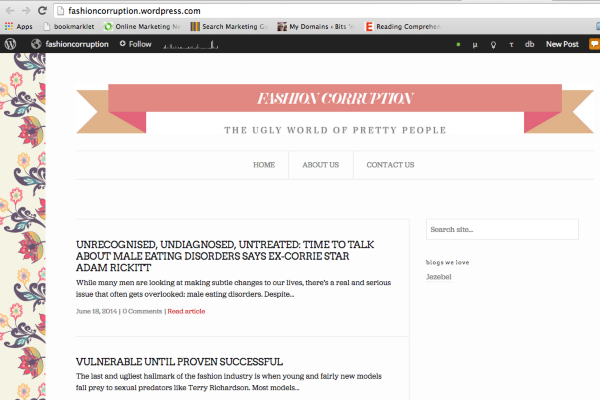Click the db item in admin bar
600x400 pixels.
coord(530,44)
